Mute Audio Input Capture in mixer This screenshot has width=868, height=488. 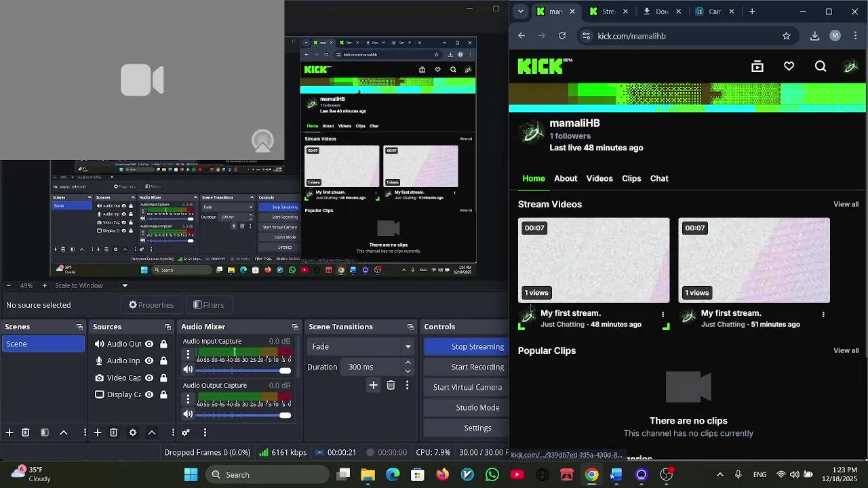[x=188, y=370]
